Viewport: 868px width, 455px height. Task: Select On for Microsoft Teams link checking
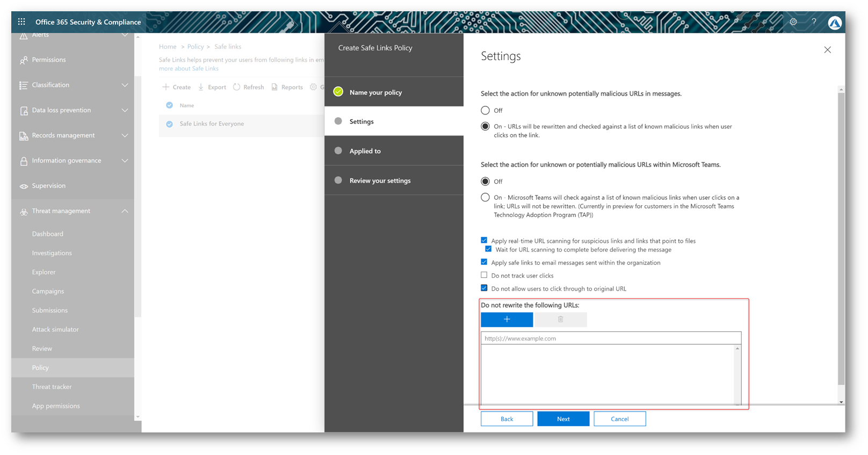pos(485,197)
